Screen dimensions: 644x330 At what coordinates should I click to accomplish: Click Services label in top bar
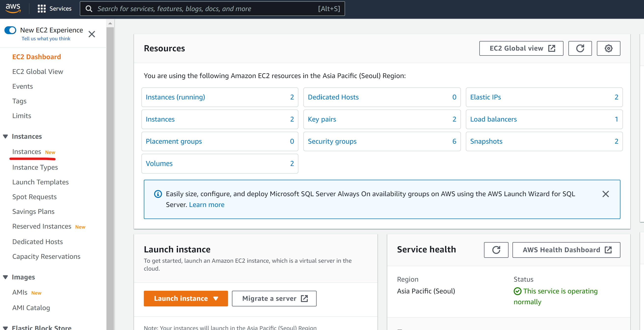coord(61,9)
